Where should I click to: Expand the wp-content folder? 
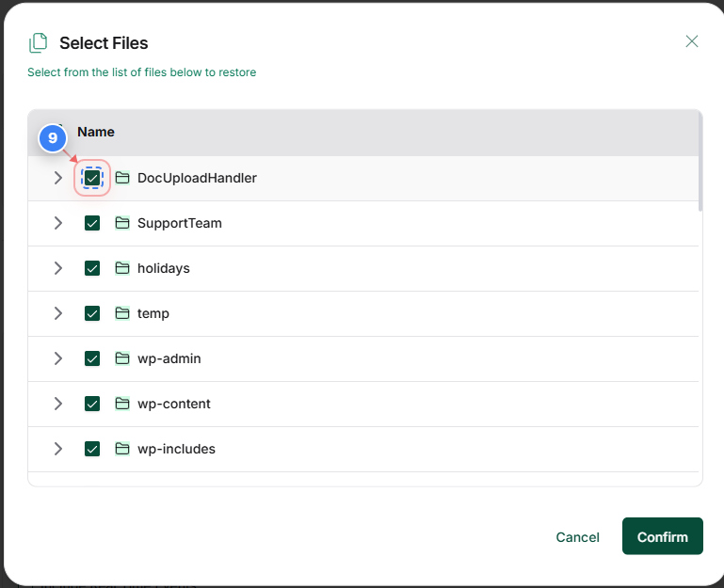click(57, 404)
